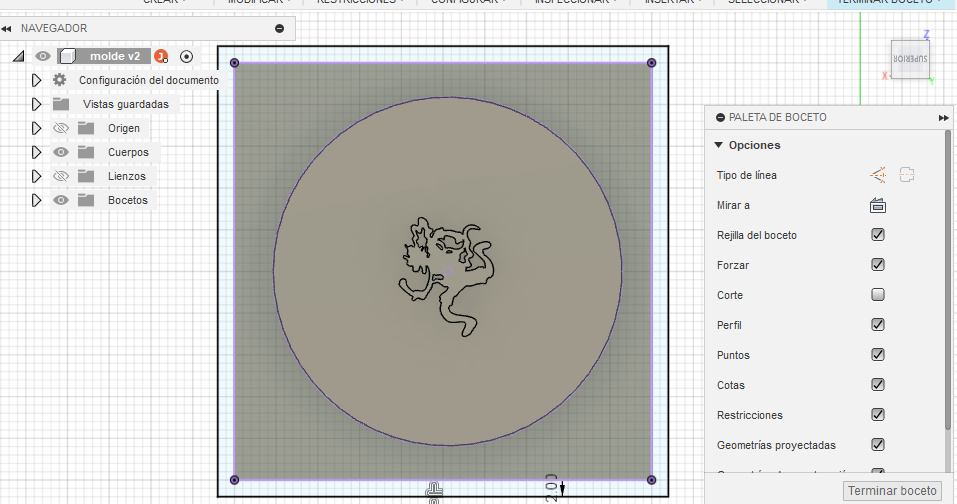Uncheck Geometrías proyectadas checkbox
Viewport: 957px width, 504px height.
(878, 445)
